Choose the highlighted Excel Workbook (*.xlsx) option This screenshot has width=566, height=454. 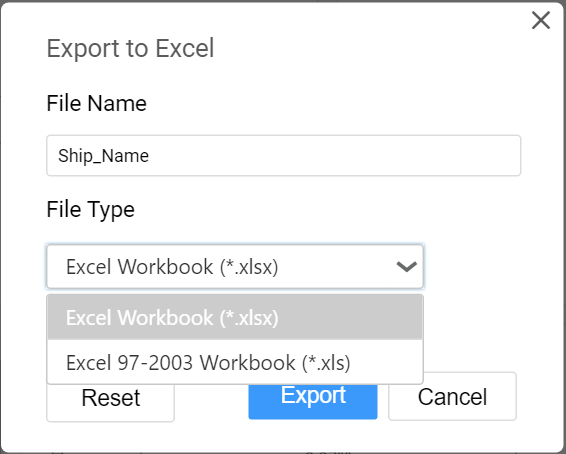[x=235, y=318]
